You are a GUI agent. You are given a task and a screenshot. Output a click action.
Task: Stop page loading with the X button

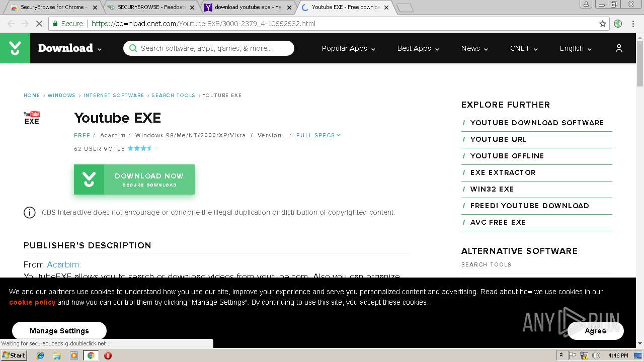click(38, 24)
